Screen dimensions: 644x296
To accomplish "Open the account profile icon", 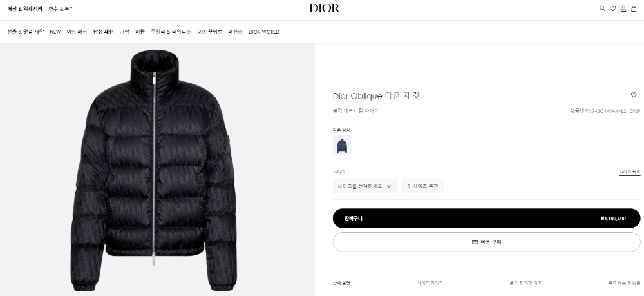I will pos(623,8).
